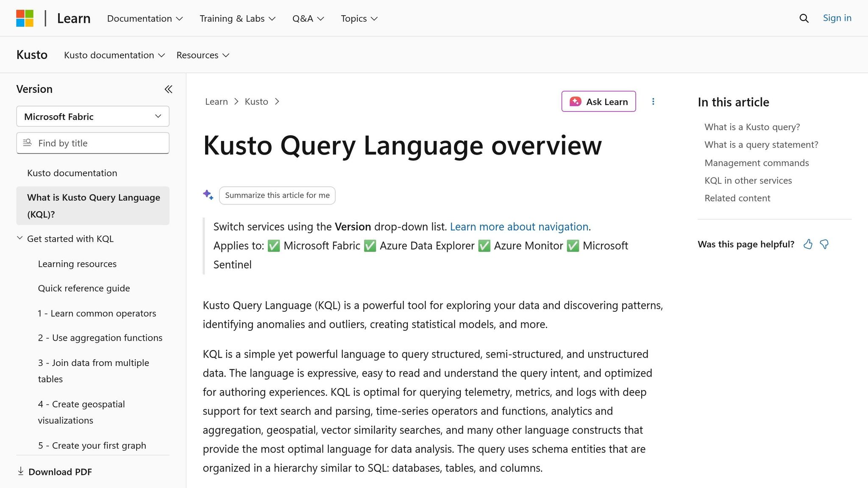Open 2 - Use aggregation functions
Screen dimensions: 868x488
coord(100,338)
